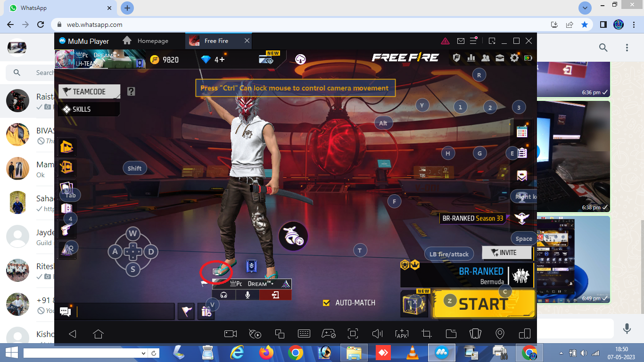This screenshot has width=644, height=362.
Task: Toggle the headphone voice-listen button
Action: click(x=224, y=295)
